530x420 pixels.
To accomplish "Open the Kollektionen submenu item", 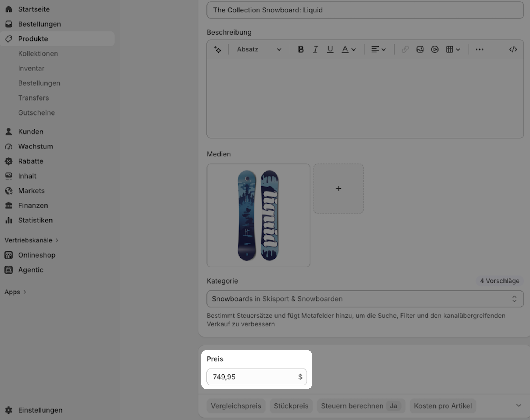I will coord(38,54).
